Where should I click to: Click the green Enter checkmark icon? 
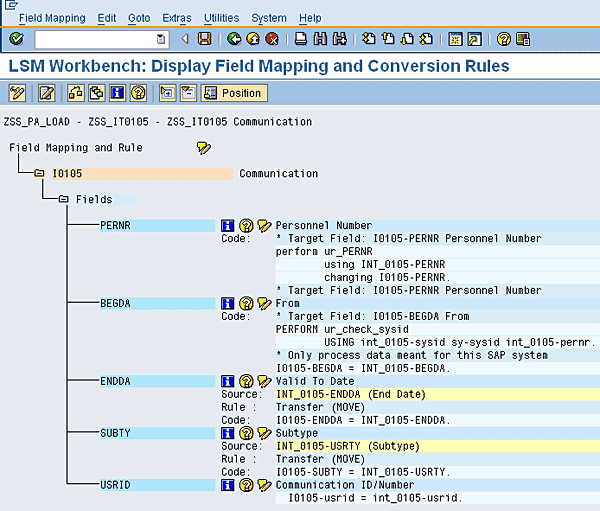(x=16, y=39)
